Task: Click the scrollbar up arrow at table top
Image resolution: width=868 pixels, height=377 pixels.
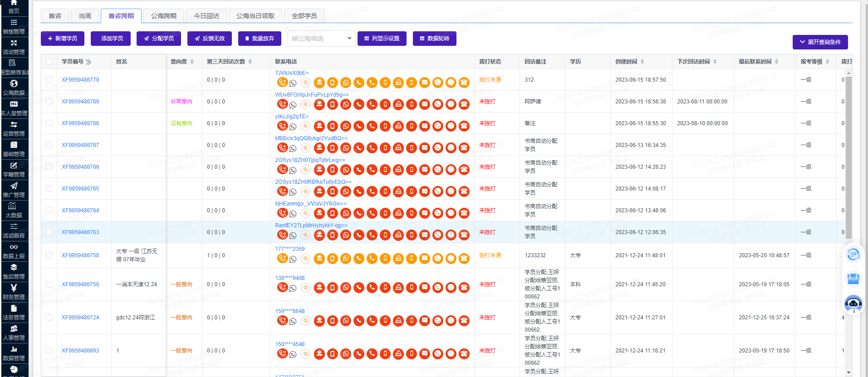Action: 848,73
